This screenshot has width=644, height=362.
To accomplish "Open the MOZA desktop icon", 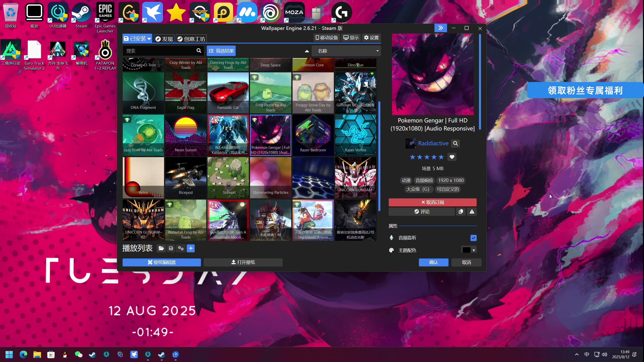I will pos(294,12).
